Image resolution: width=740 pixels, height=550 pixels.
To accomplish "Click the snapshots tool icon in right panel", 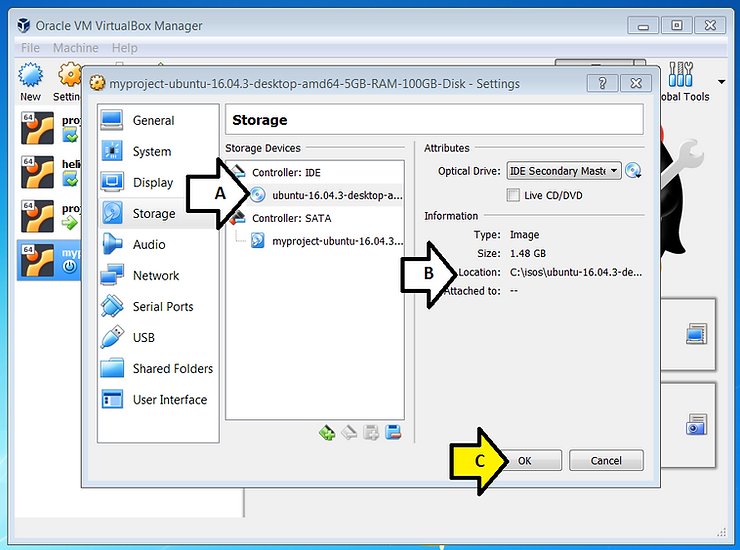I will [x=697, y=424].
